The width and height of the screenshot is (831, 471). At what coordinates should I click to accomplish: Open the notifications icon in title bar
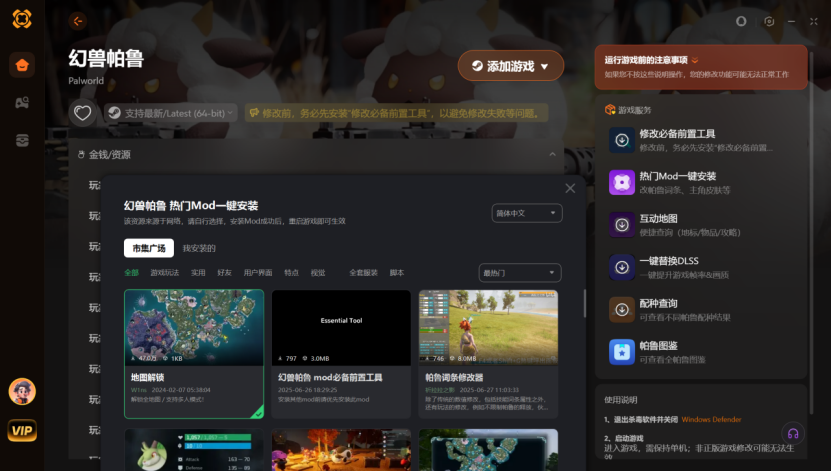[741, 21]
